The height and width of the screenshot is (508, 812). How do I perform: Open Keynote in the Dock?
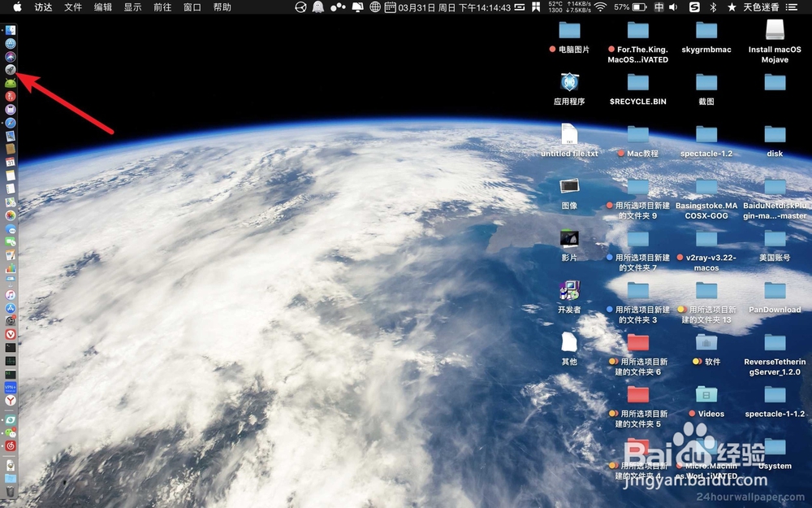pyautogui.click(x=11, y=281)
